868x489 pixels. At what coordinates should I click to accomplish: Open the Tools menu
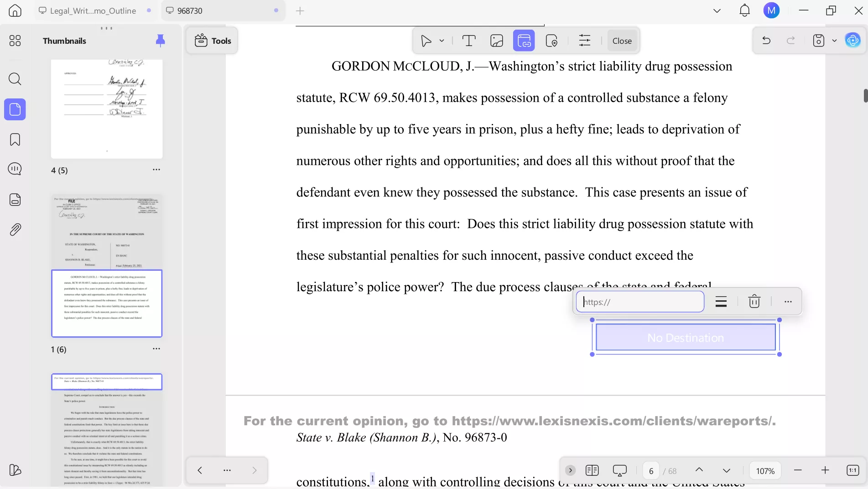click(x=212, y=41)
